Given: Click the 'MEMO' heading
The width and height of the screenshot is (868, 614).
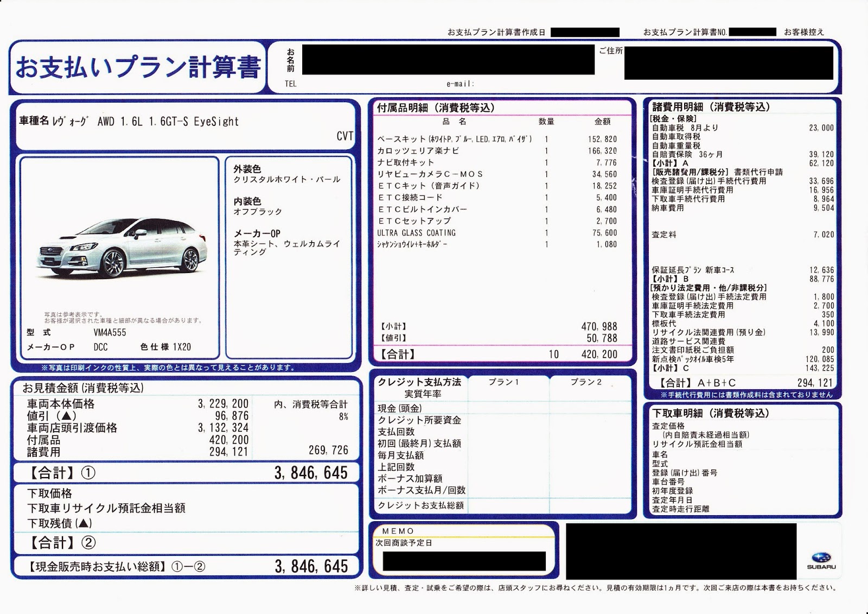Looking at the screenshot, I should pos(398,531).
